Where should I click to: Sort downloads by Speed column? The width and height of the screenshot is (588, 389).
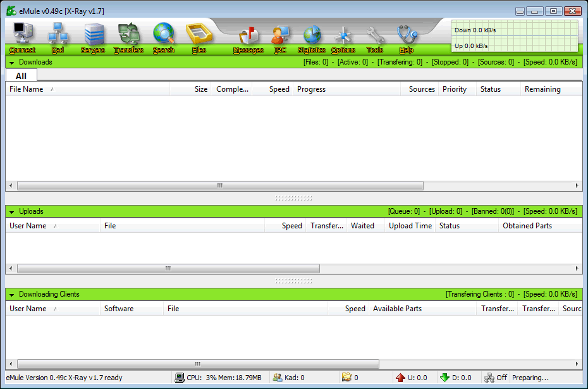point(273,89)
